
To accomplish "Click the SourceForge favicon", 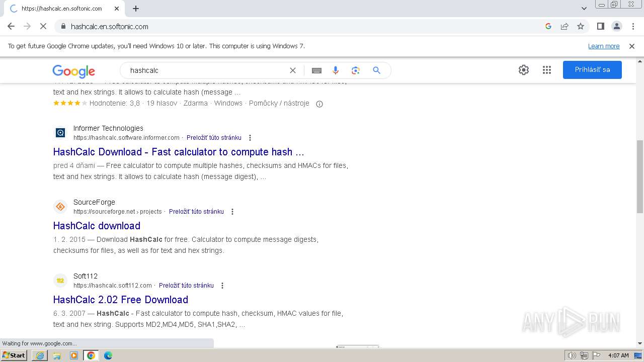I will [x=60, y=207].
